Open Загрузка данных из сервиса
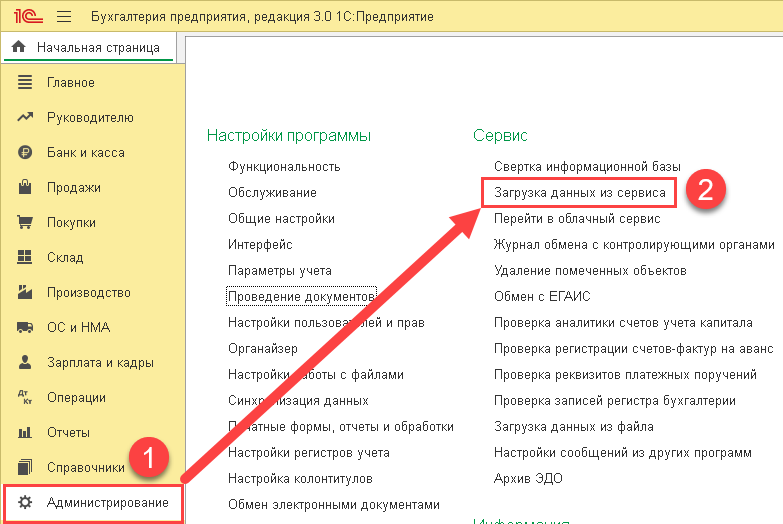783x524 pixels. tap(579, 192)
